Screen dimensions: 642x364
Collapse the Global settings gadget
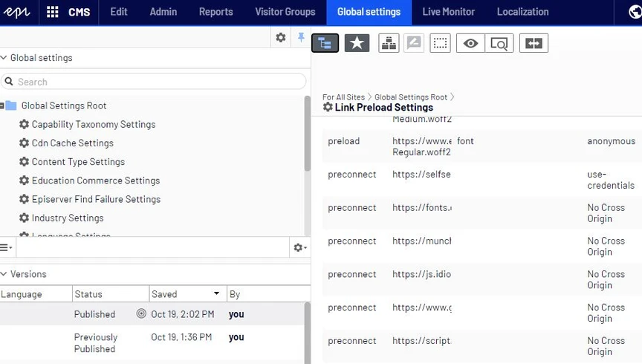[4, 58]
